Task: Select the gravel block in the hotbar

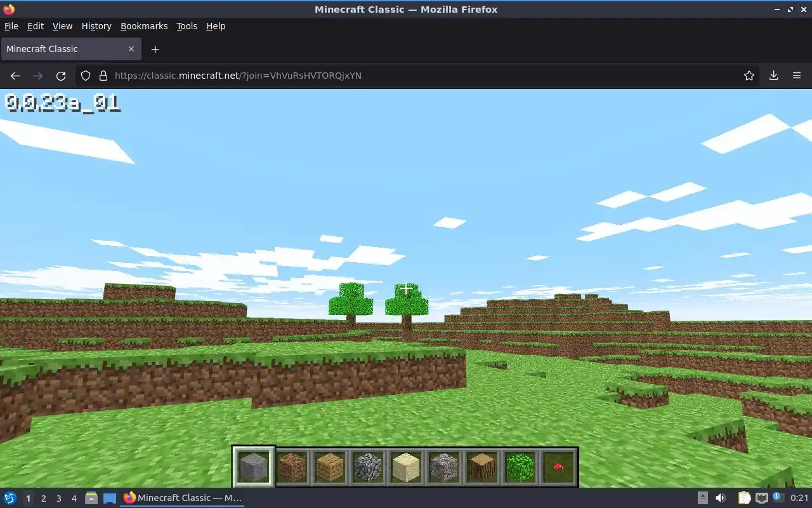Action: pos(444,467)
